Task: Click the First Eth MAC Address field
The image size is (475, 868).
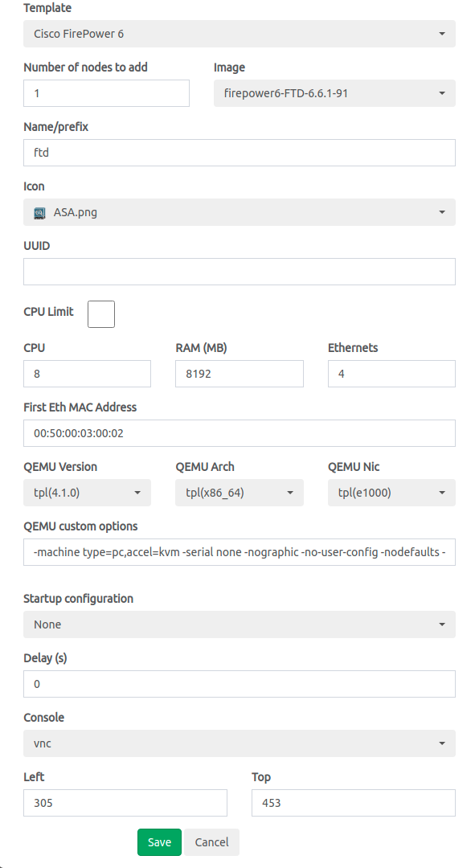Action: coord(240,433)
